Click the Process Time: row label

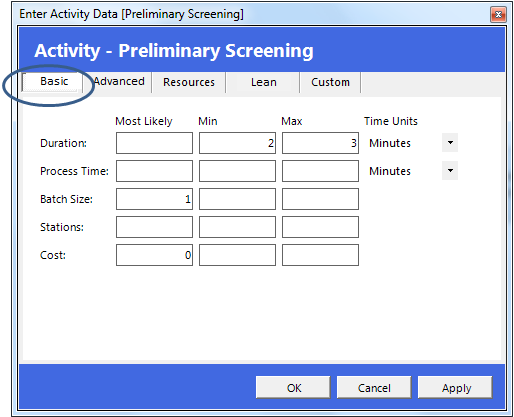[74, 171]
